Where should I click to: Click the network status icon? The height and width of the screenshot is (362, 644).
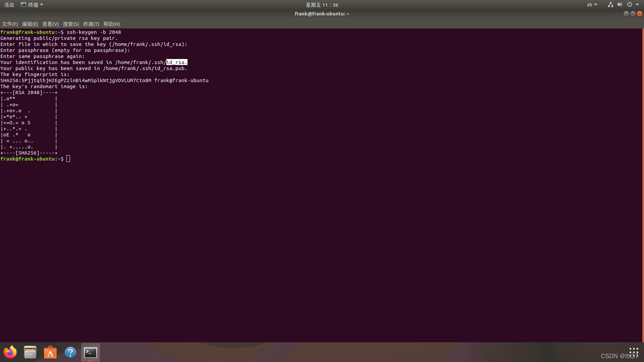(610, 5)
